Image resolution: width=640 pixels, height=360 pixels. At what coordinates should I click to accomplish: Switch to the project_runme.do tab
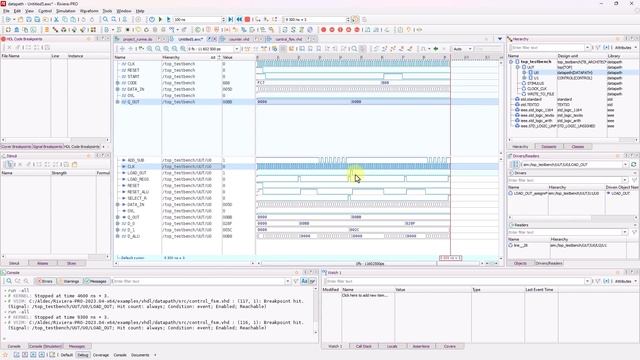click(x=138, y=39)
